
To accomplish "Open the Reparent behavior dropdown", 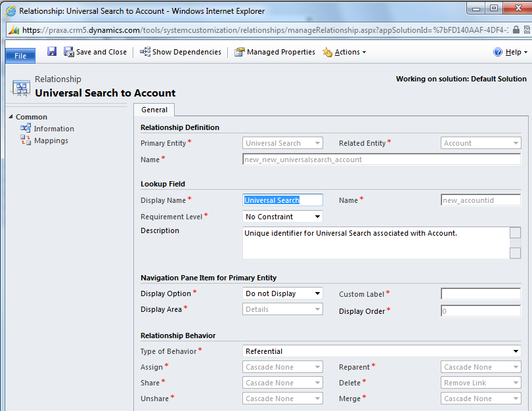I will 481,367.
